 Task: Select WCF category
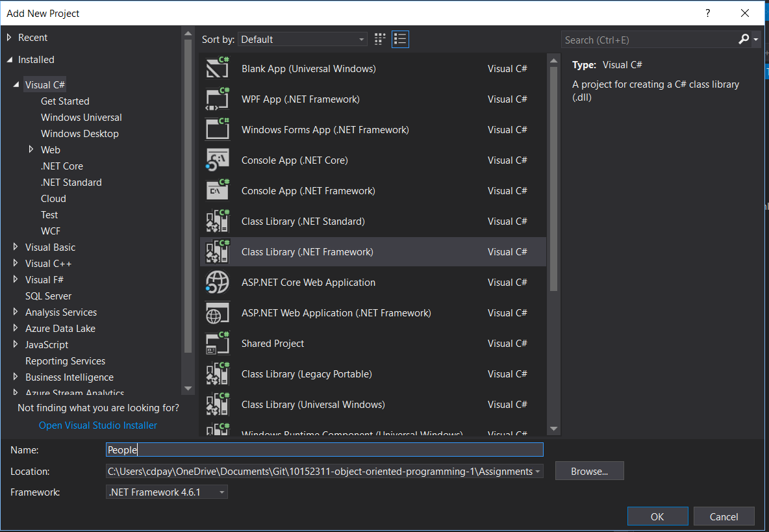51,231
